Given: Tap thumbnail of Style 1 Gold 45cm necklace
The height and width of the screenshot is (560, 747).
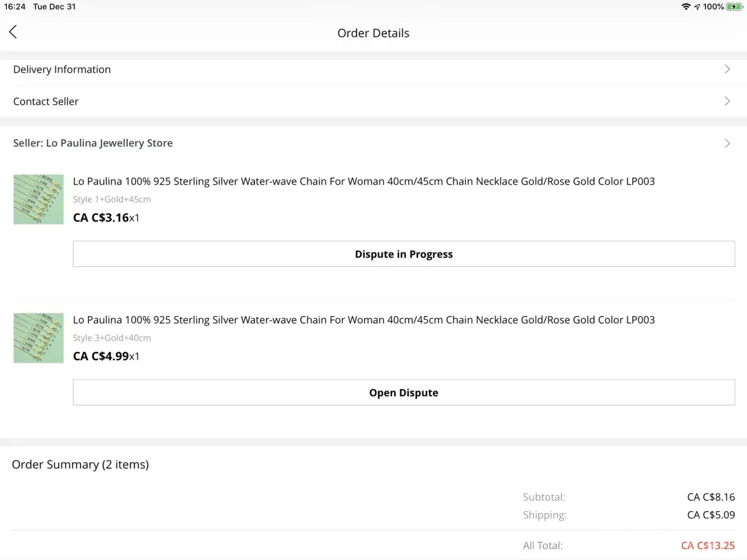Looking at the screenshot, I should coord(39,199).
